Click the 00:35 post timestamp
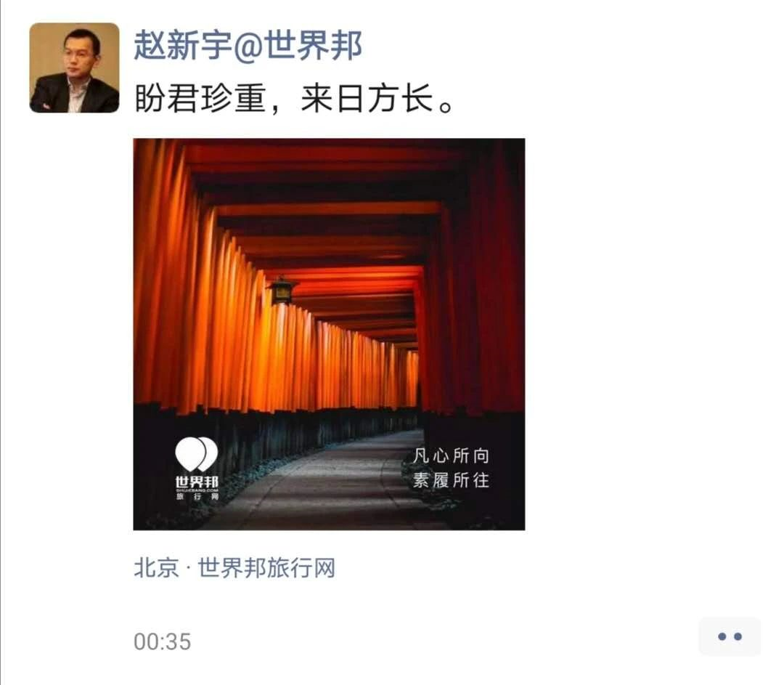Viewport: 784px width, 685px height. 163,641
